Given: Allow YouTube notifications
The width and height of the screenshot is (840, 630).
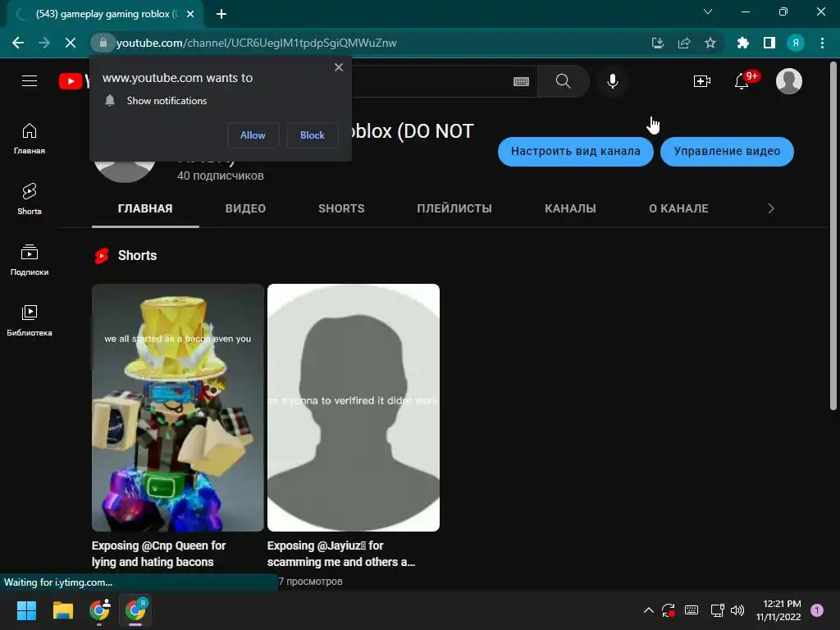Looking at the screenshot, I should point(253,135).
